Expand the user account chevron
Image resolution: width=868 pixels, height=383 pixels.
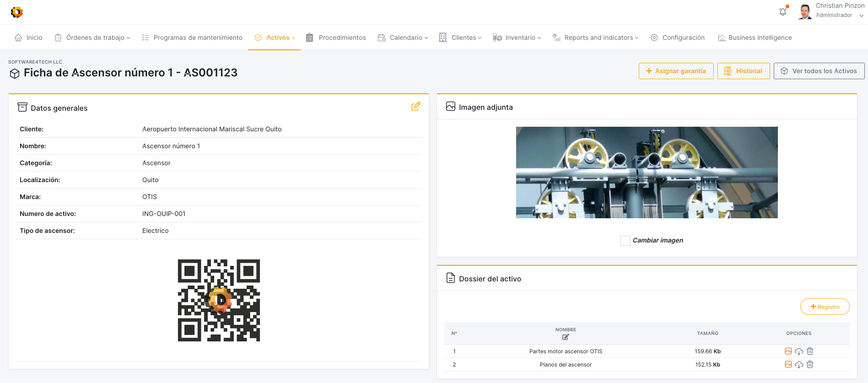pyautogui.click(x=861, y=16)
